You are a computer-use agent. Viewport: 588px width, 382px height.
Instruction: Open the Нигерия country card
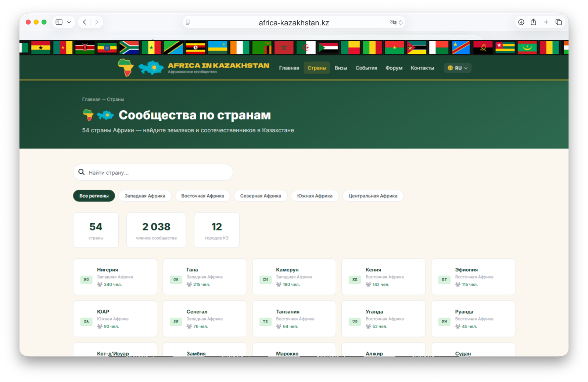click(x=115, y=277)
